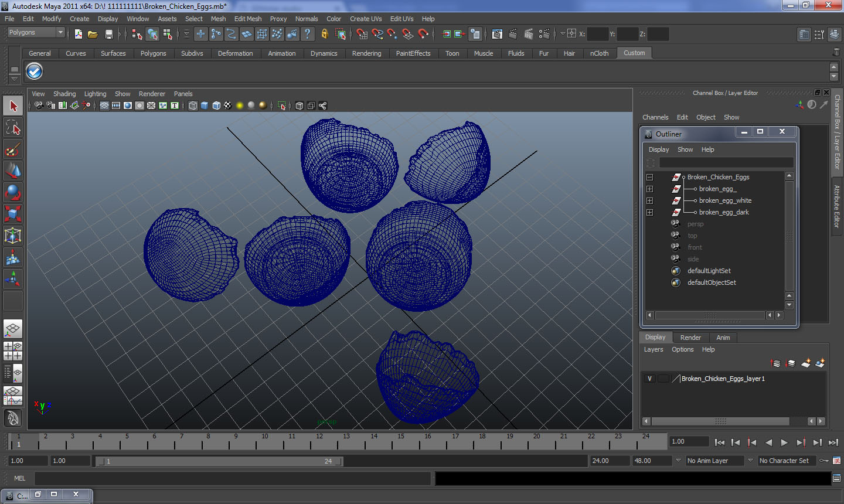Click MEL script language label

click(20, 478)
